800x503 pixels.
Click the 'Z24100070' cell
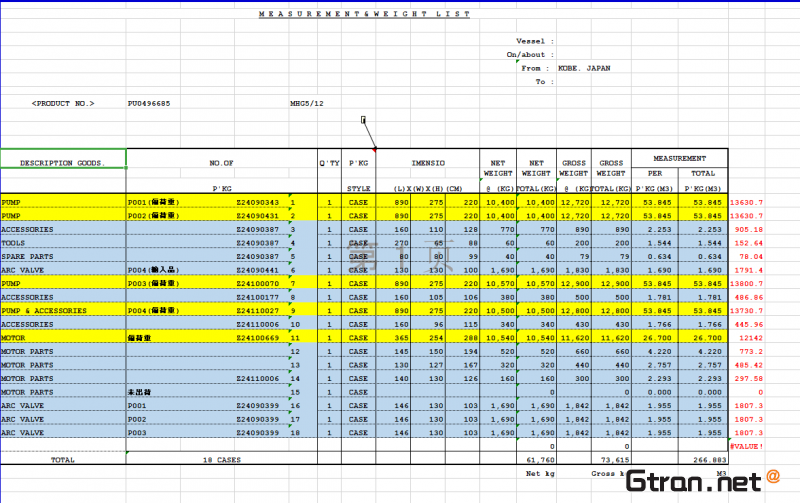(258, 284)
